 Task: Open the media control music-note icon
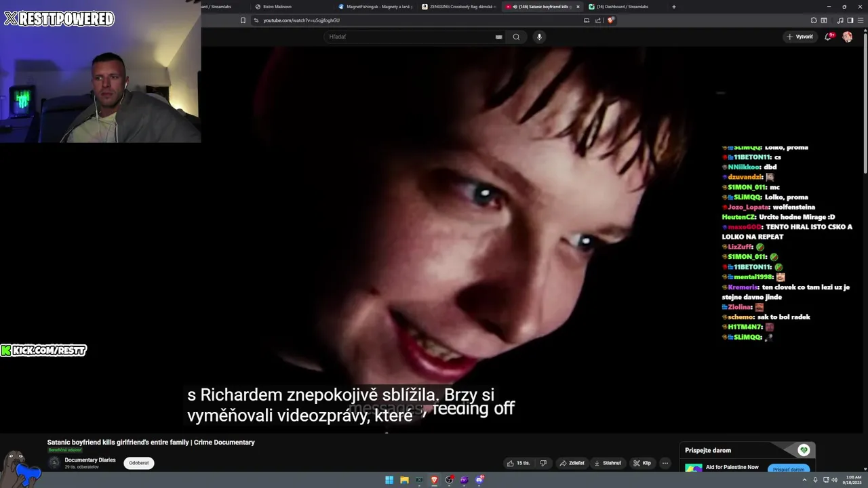pos(841,20)
